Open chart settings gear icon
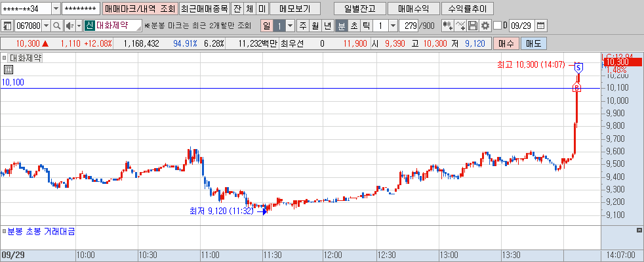The height and width of the screenshot is (262, 644). coord(485,26)
